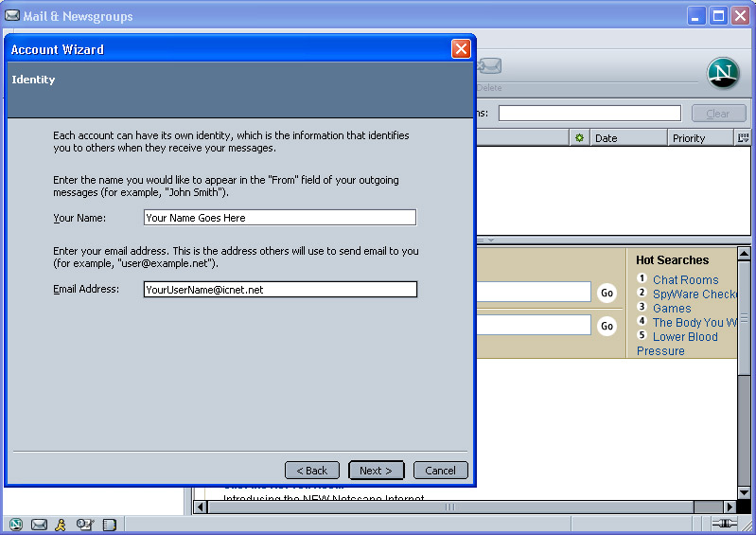
Task: Proceed with the Next > button
Action: [376, 471]
